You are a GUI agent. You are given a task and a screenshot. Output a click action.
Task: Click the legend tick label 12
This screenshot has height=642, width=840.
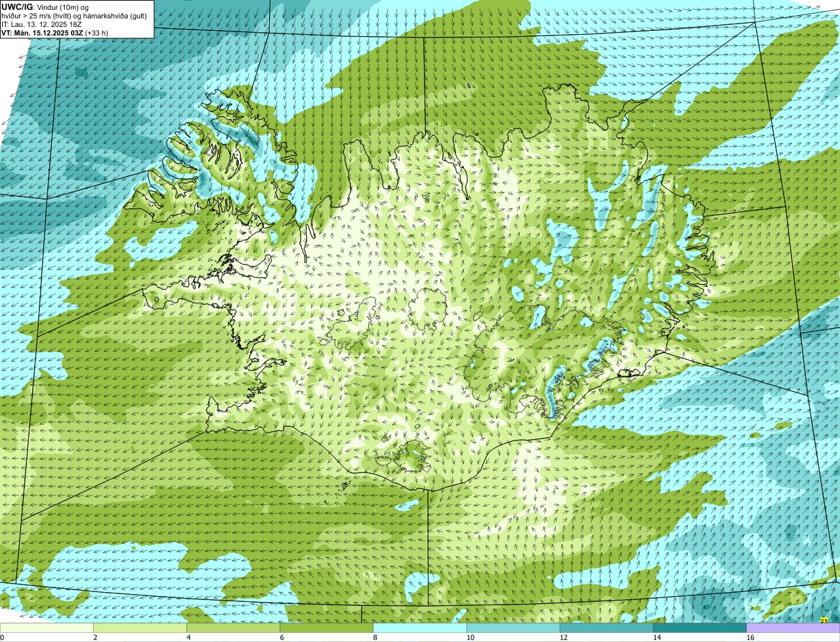coord(563,637)
